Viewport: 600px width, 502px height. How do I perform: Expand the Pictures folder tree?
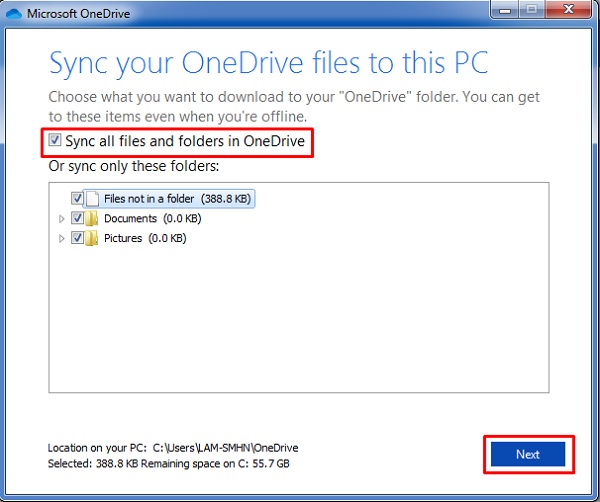61,239
